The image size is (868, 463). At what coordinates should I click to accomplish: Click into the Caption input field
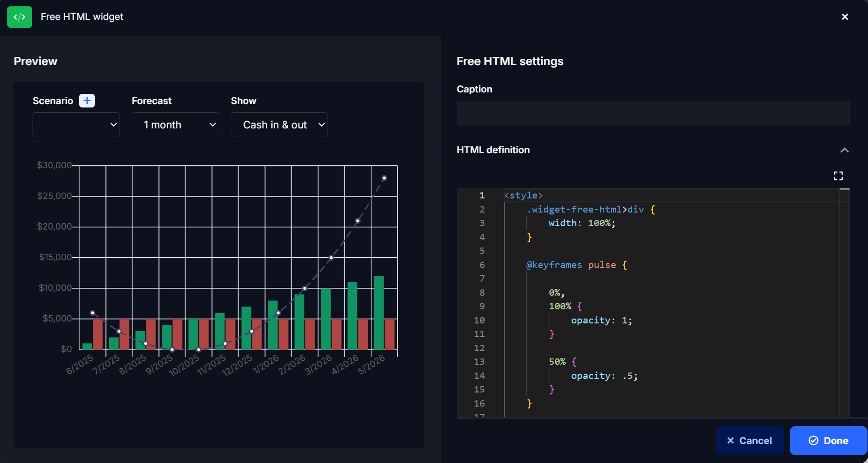[x=653, y=113]
